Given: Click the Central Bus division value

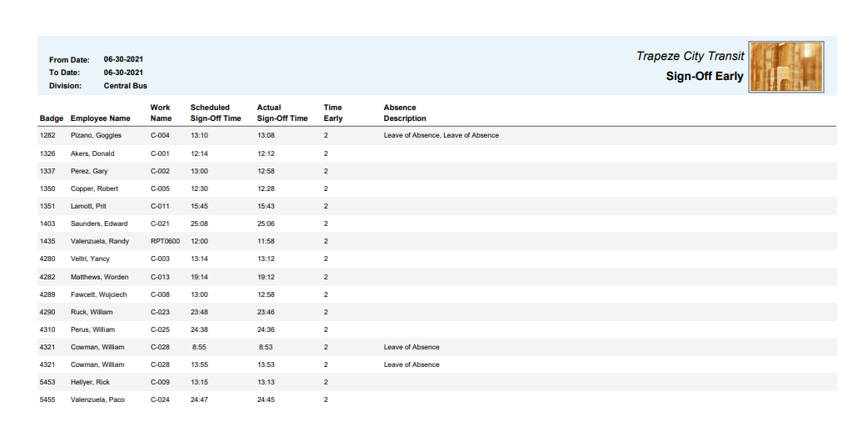Looking at the screenshot, I should (x=126, y=86).
